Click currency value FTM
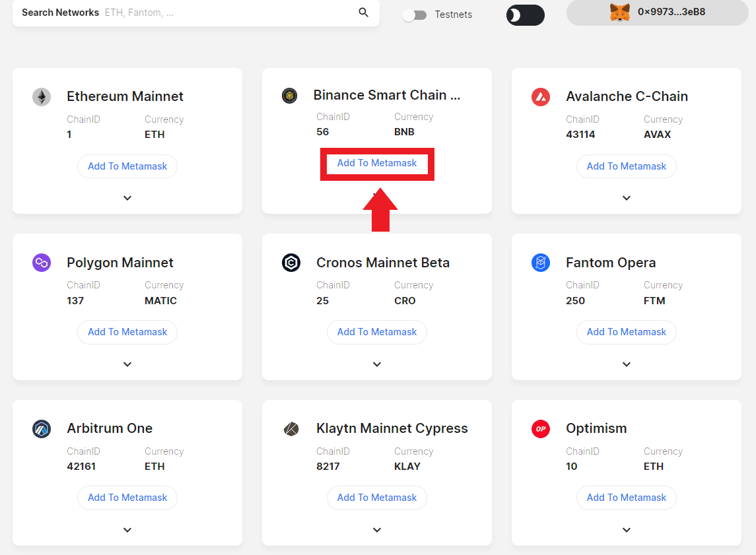Image resolution: width=756 pixels, height=555 pixels. pos(654,301)
